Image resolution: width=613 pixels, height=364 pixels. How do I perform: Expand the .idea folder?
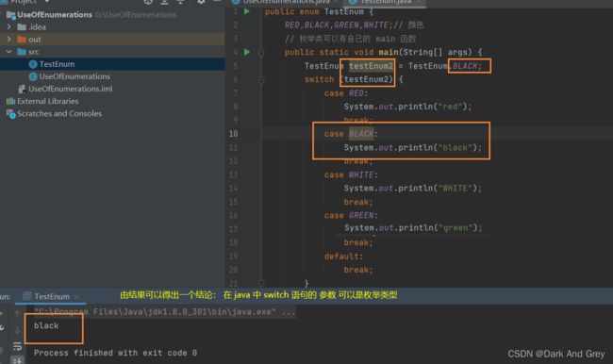9,27
